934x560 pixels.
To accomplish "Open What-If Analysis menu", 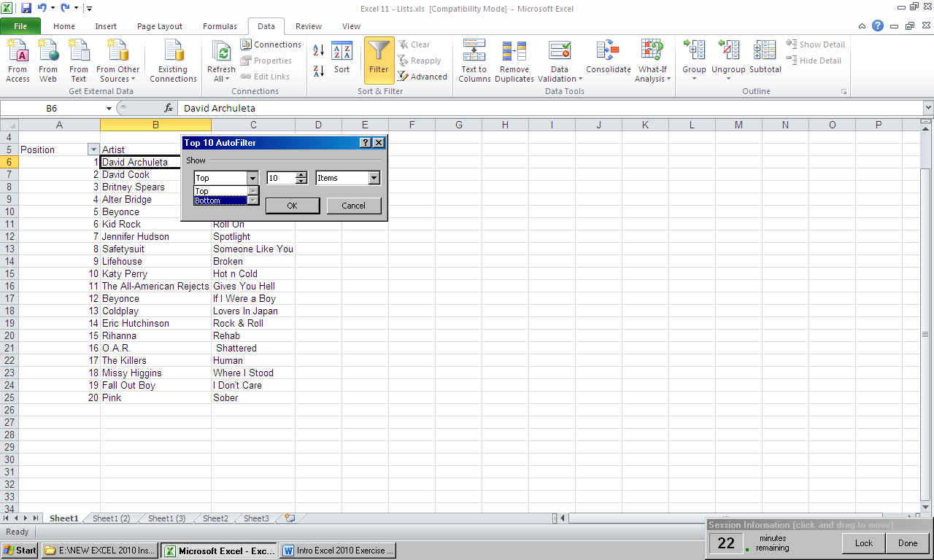I will coord(652,61).
